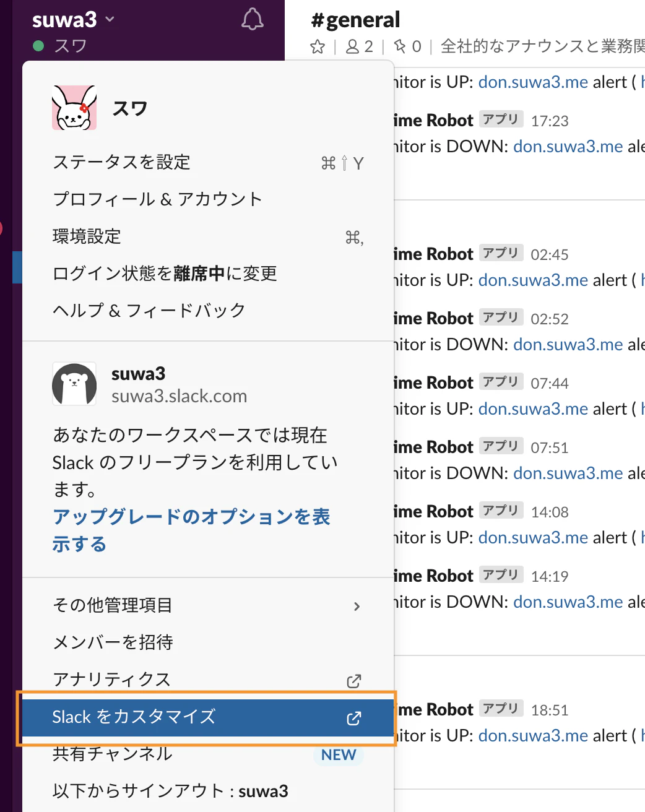
Task: Open プロフィール & アカウント
Action: (208, 199)
